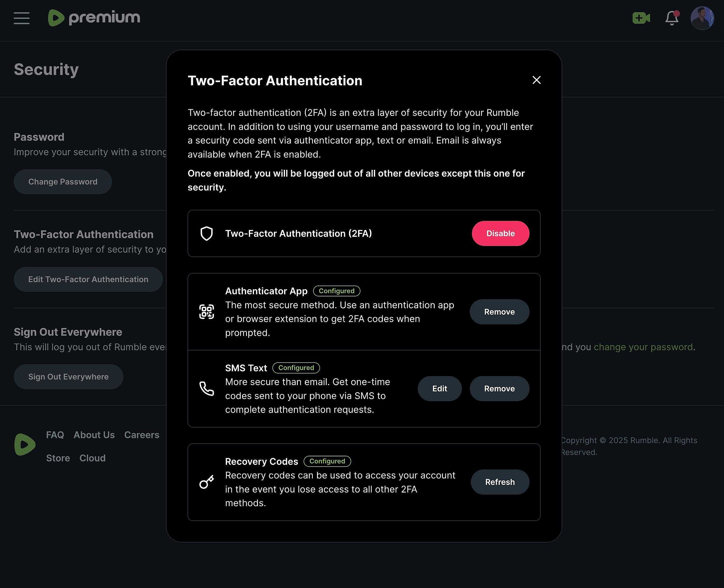Viewport: 724px width, 588px height.
Task: Open the Careers footer link
Action: pyautogui.click(x=142, y=435)
